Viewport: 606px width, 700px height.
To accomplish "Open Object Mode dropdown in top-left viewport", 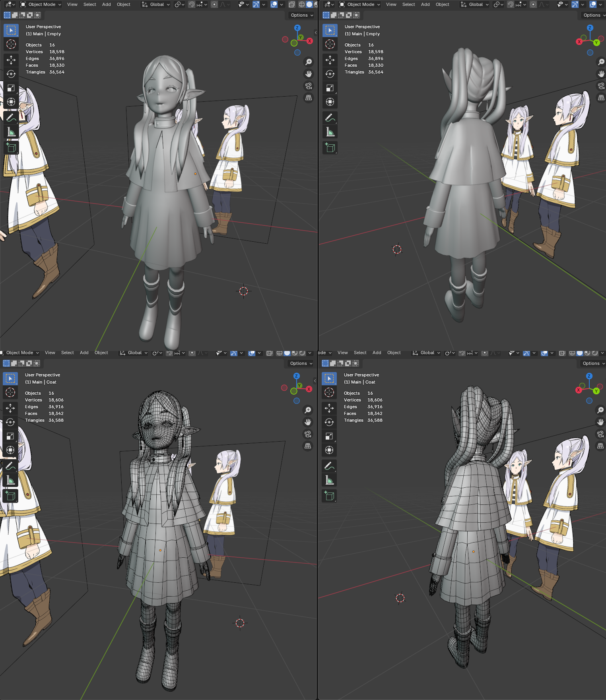I will point(41,4).
